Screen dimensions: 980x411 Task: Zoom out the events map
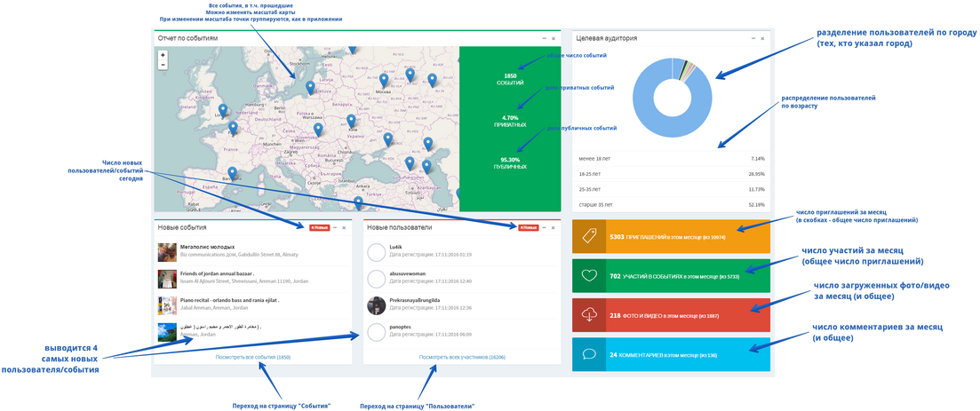163,64
